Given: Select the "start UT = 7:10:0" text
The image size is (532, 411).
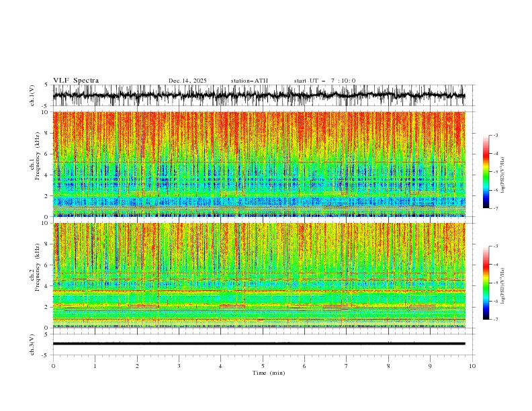Looking at the screenshot, I should [324, 81].
